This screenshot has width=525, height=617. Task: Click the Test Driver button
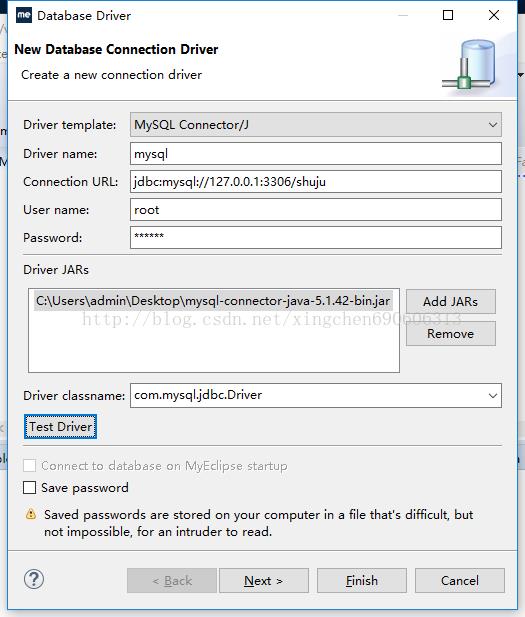(60, 427)
